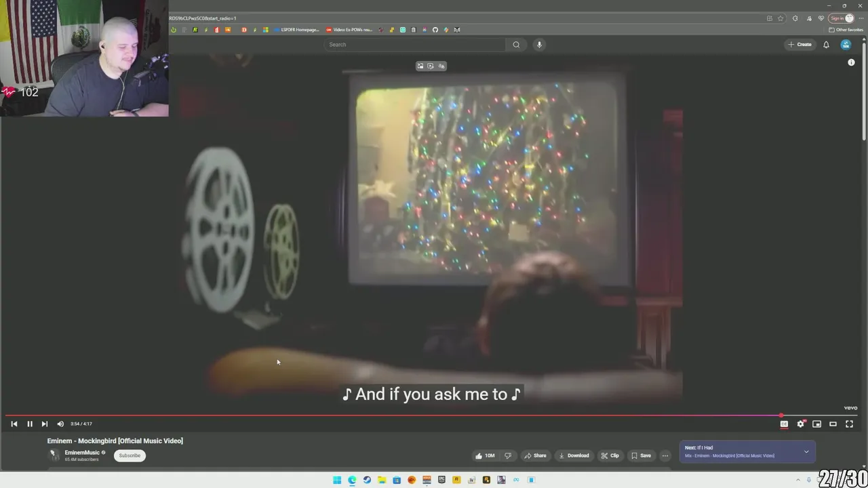Viewport: 868px width, 488px height.
Task: Dislike the Mockingbird video
Action: coord(507,455)
